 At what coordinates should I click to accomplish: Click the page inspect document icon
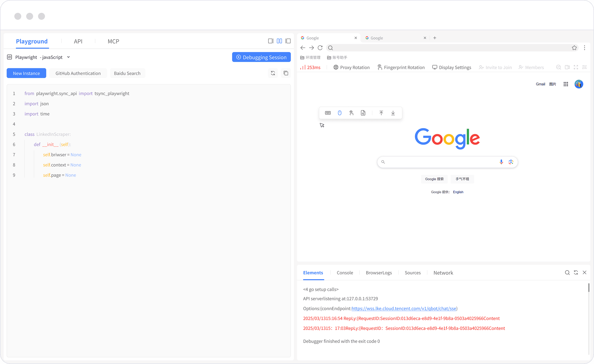[x=363, y=113]
